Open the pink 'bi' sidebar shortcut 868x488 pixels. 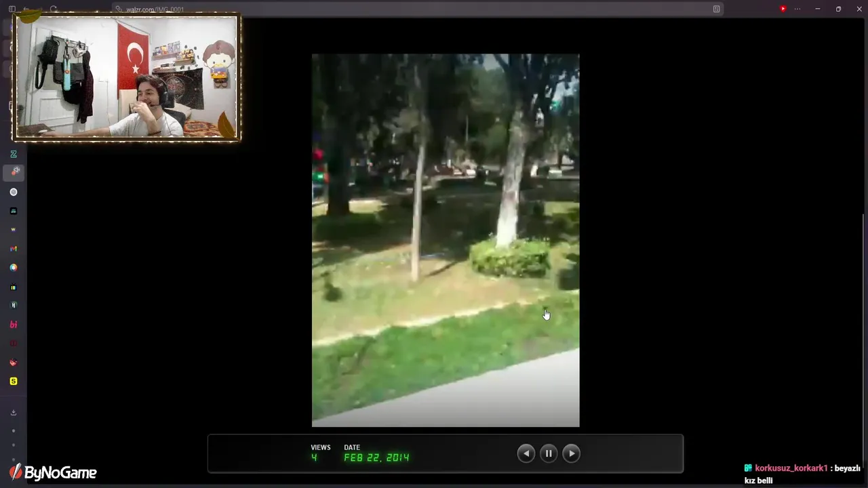coord(13,325)
